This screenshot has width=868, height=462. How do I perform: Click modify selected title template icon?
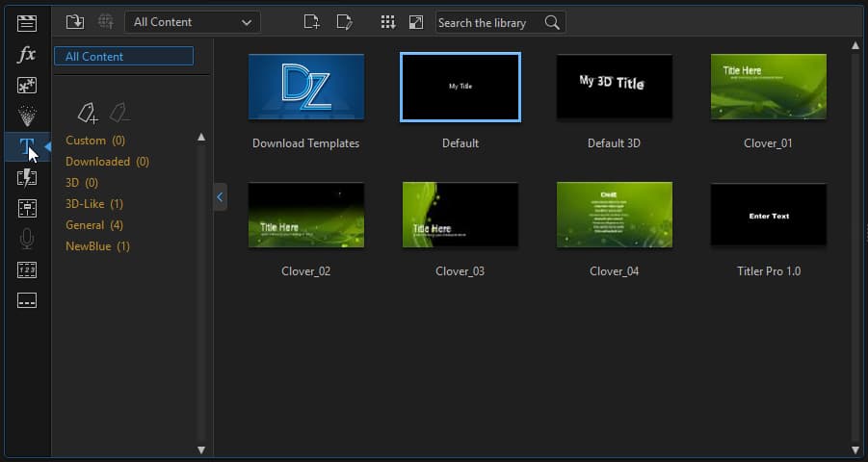pyautogui.click(x=344, y=22)
